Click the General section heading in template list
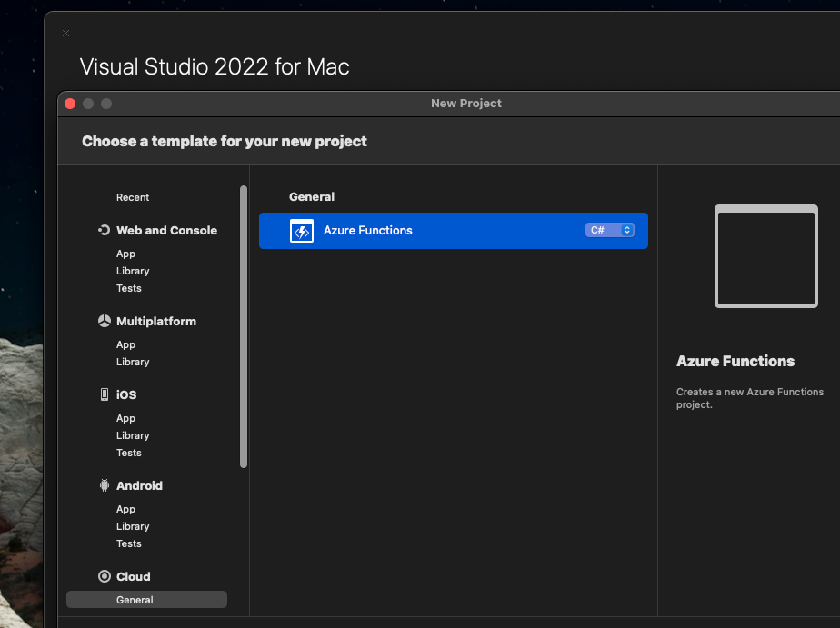 pyautogui.click(x=312, y=196)
